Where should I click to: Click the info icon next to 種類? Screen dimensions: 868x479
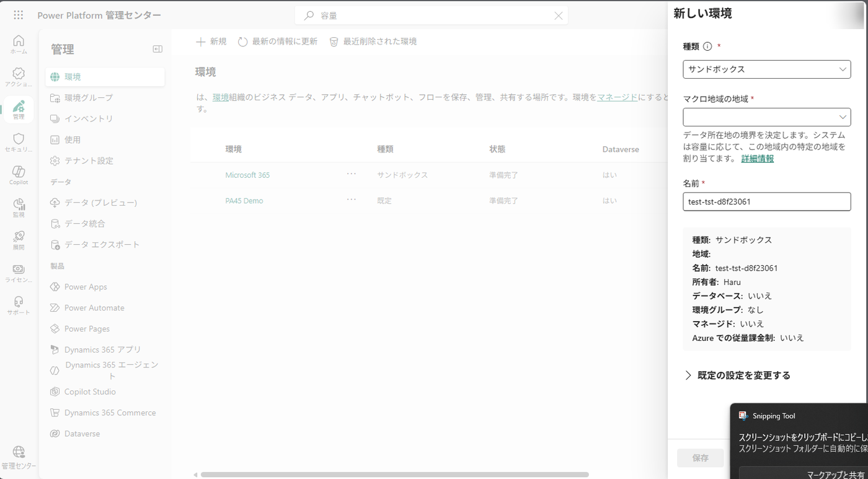point(707,46)
